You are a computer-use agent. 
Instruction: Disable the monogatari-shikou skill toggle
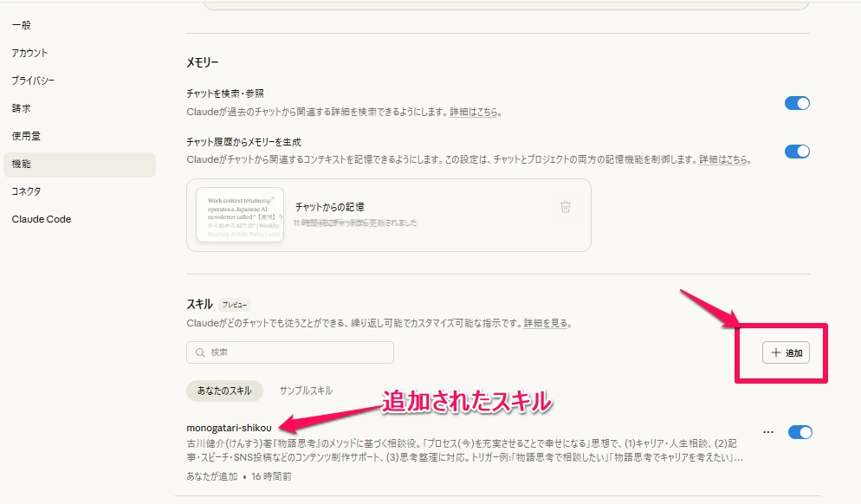(x=800, y=432)
